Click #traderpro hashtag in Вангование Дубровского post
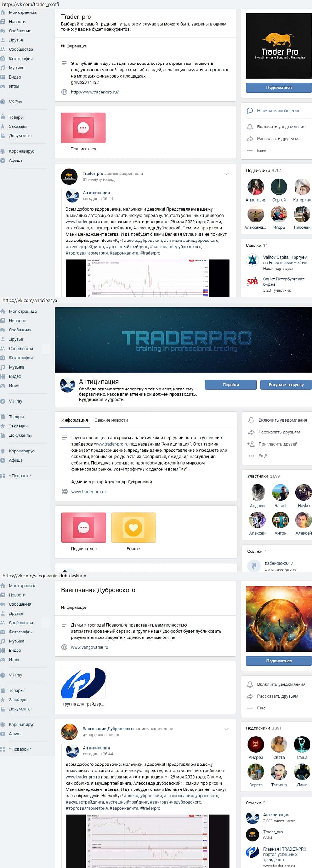Screen dimensions: 312x868 pos(150,808)
